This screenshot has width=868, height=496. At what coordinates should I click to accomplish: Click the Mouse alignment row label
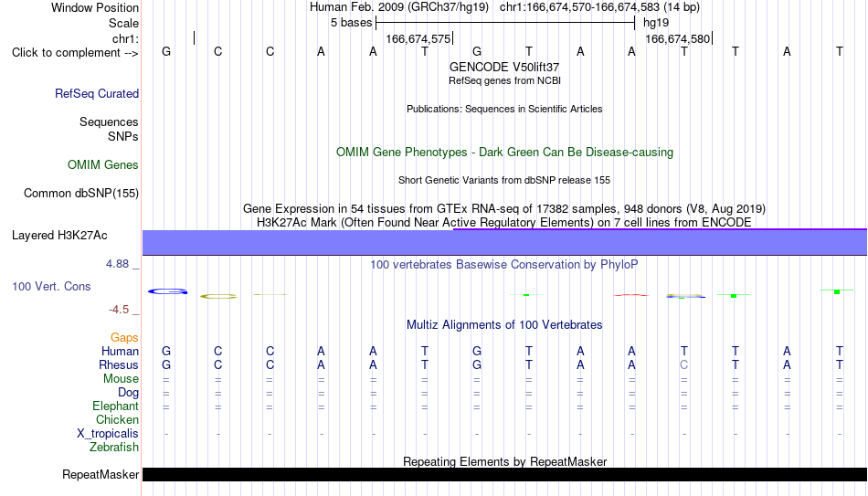(x=121, y=379)
